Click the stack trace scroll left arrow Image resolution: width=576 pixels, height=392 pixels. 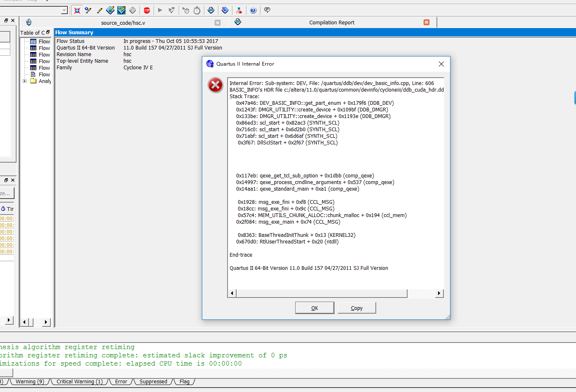point(232,293)
